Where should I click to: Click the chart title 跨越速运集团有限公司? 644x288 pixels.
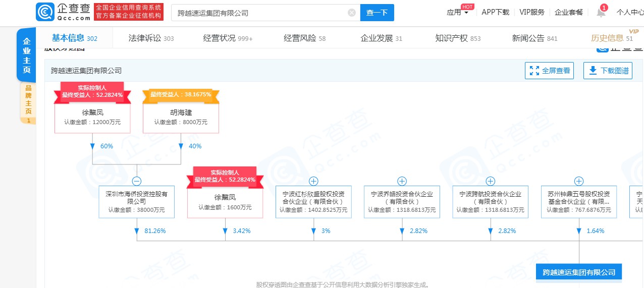coord(86,71)
